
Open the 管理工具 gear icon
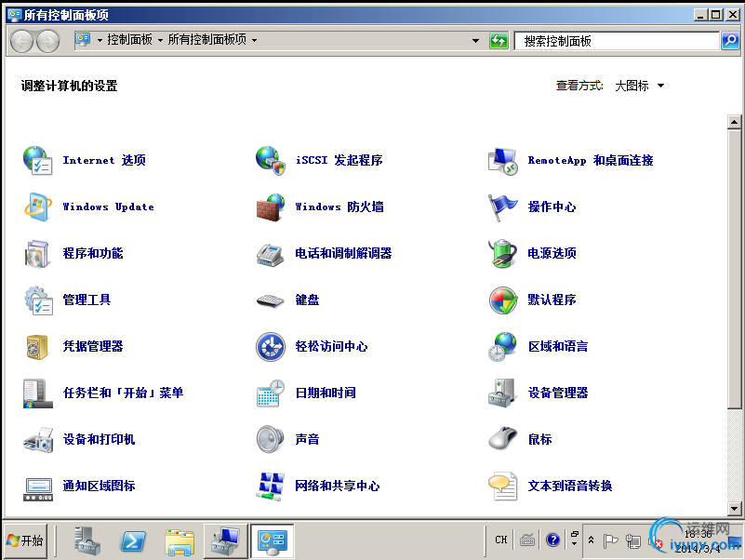[37, 300]
